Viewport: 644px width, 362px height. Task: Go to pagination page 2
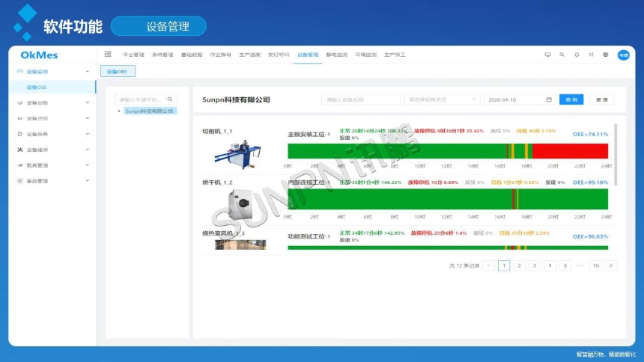click(x=519, y=266)
